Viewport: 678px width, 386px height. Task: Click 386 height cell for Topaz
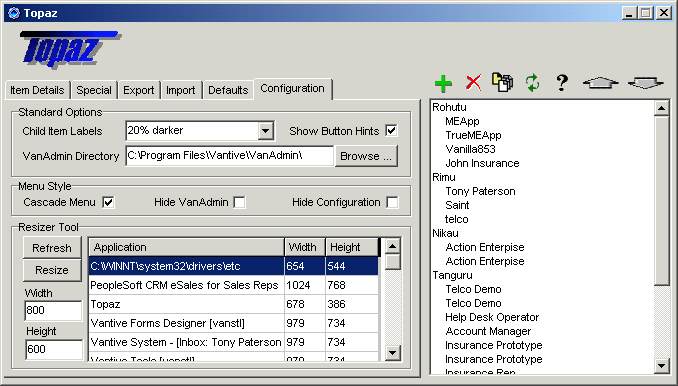[352, 304]
